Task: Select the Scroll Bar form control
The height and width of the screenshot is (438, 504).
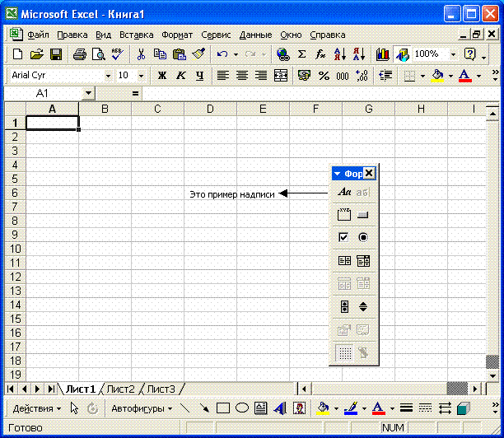Action: (x=344, y=306)
